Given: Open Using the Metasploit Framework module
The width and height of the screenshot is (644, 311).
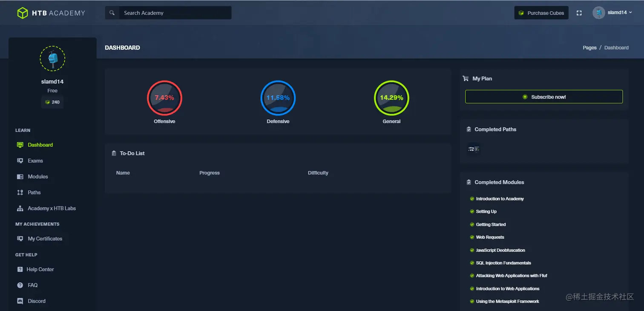Looking at the screenshot, I should point(508,301).
